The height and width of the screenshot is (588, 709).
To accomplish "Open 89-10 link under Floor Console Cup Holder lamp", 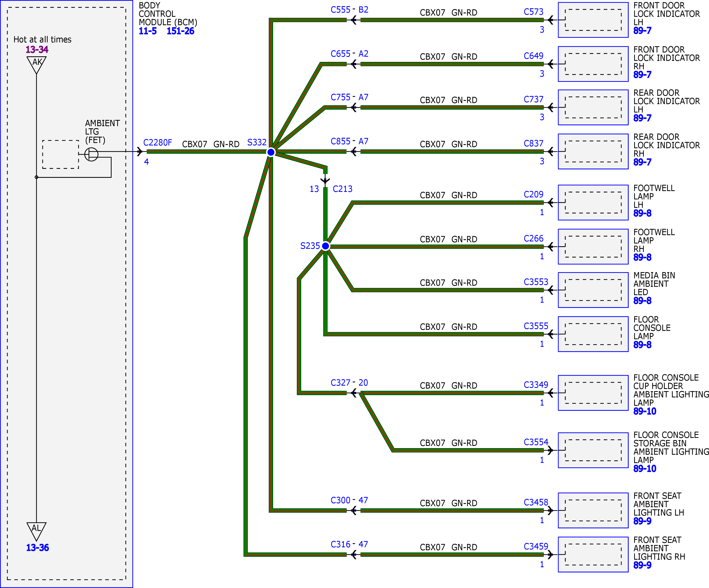I will tap(645, 411).
